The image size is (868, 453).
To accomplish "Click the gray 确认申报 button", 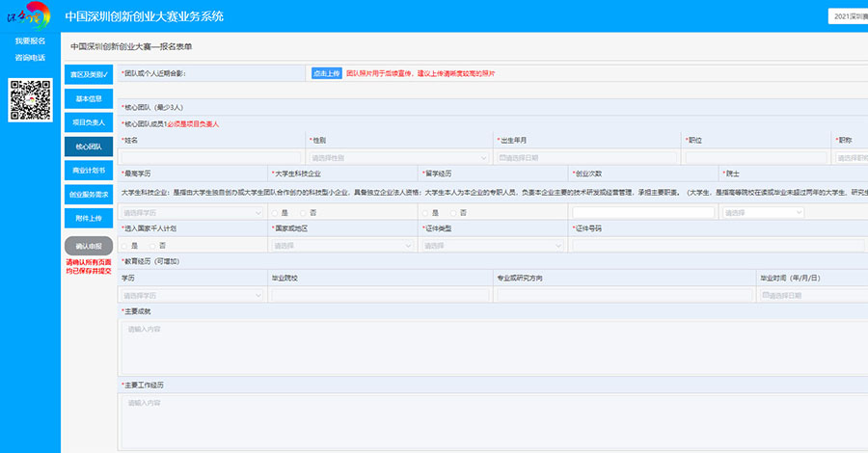I will (89, 246).
